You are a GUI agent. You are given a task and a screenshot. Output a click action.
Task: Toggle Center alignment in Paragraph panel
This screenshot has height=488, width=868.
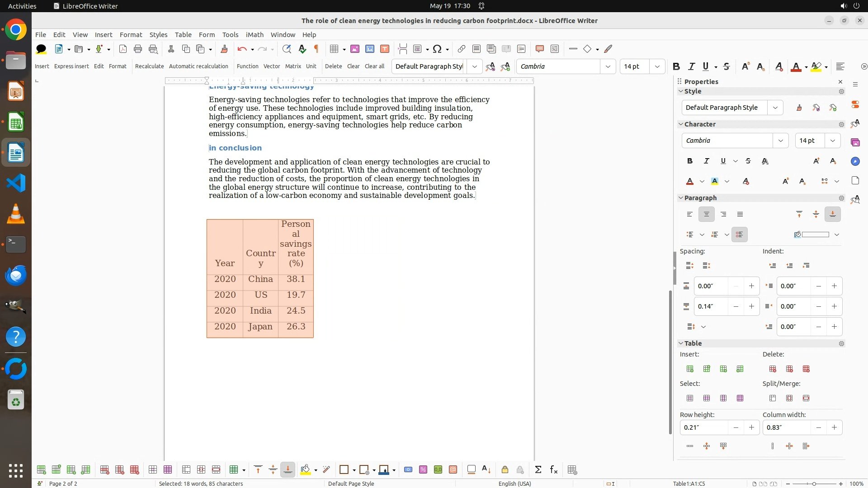706,214
